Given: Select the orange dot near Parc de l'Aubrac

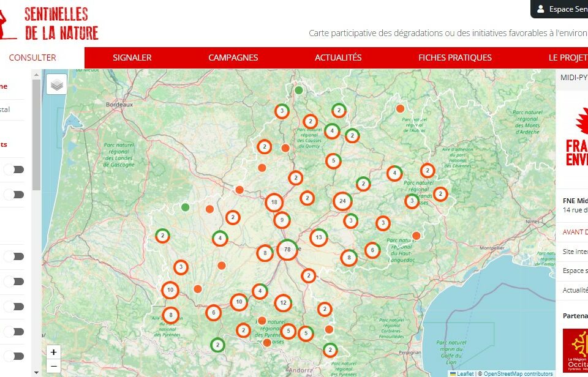Looking at the screenshot, I should (400, 109).
